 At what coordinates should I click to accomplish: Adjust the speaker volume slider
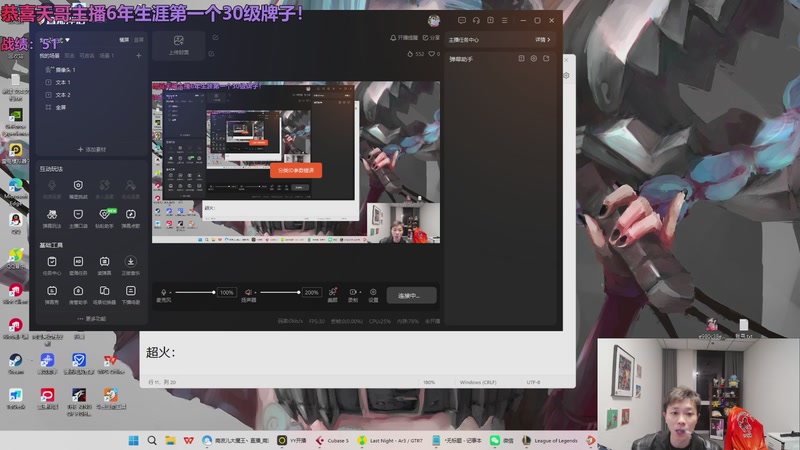click(x=280, y=292)
